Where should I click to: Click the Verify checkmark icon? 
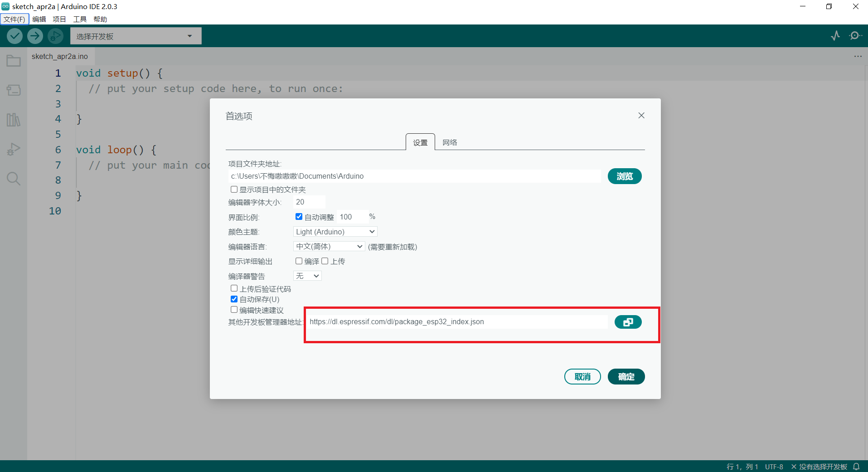15,36
